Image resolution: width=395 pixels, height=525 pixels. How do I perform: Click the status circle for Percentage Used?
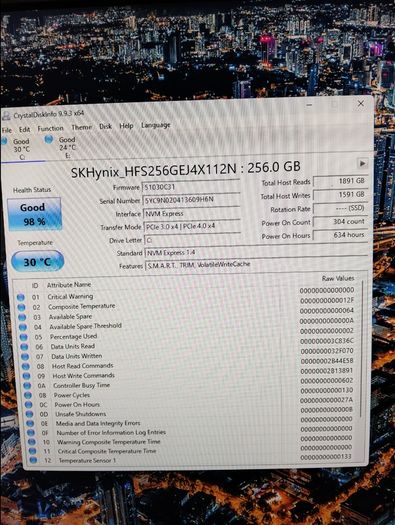(23, 337)
